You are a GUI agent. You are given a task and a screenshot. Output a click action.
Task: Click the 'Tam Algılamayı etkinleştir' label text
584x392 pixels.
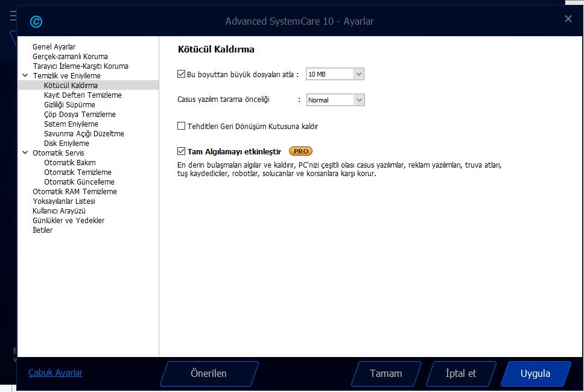[x=234, y=151]
